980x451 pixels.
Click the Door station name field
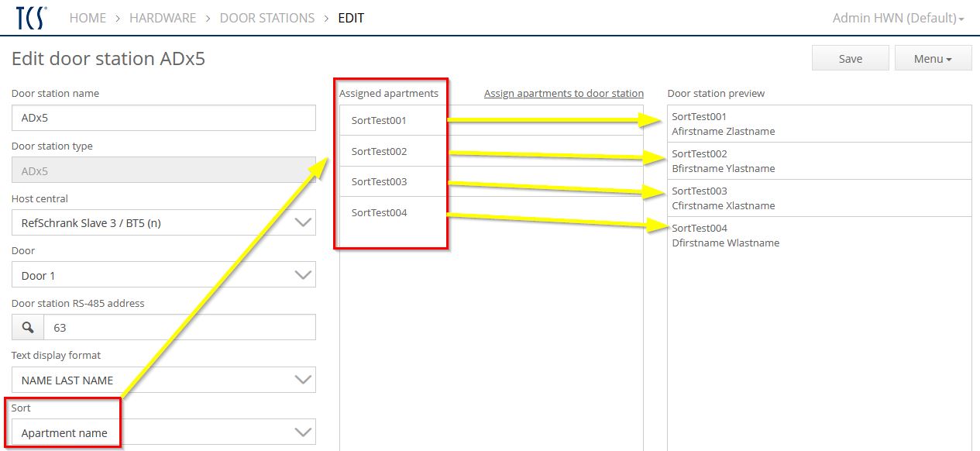[163, 119]
